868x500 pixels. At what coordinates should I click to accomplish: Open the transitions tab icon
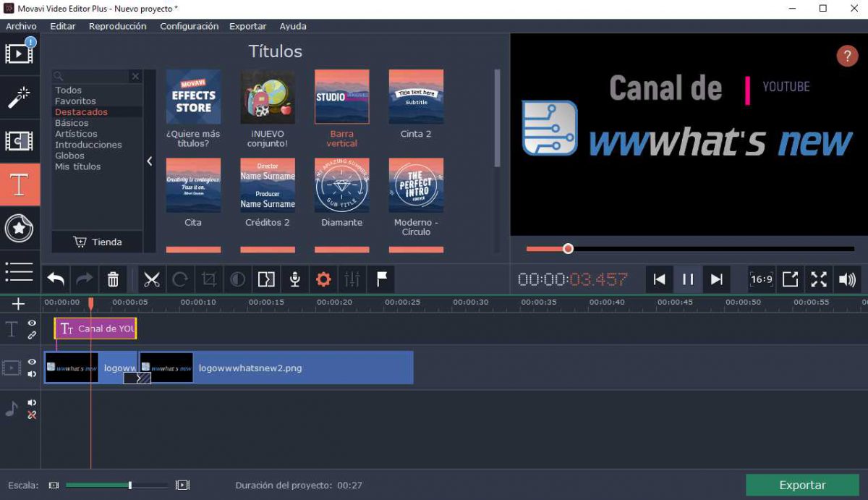pos(20,141)
